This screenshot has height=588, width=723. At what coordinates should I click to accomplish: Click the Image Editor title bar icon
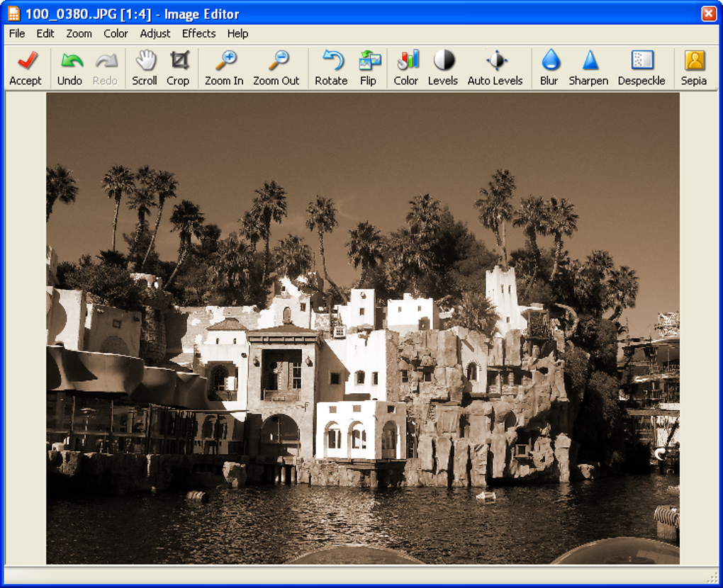coord(14,14)
